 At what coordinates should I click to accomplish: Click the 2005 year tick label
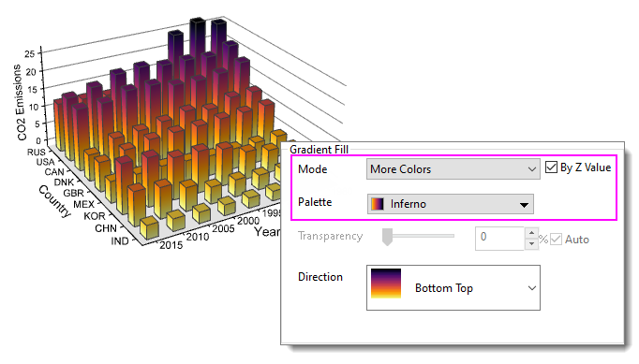point(223,228)
